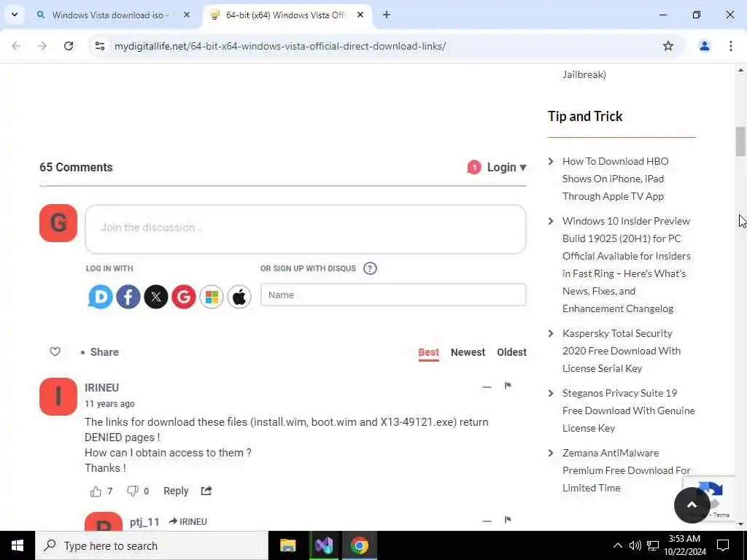This screenshot has width=747, height=560.
Task: Downvote IRINEU's comment with thumbs down
Action: pos(133,491)
